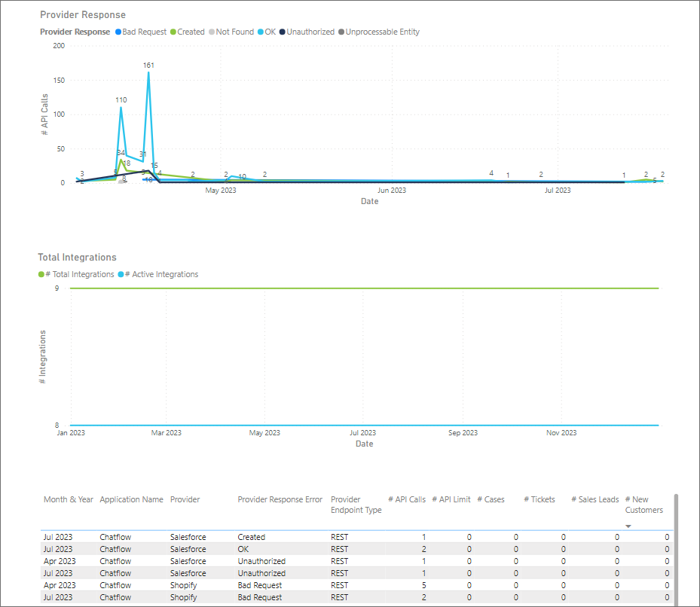Click sort arrow under # New Customers

tap(628, 526)
